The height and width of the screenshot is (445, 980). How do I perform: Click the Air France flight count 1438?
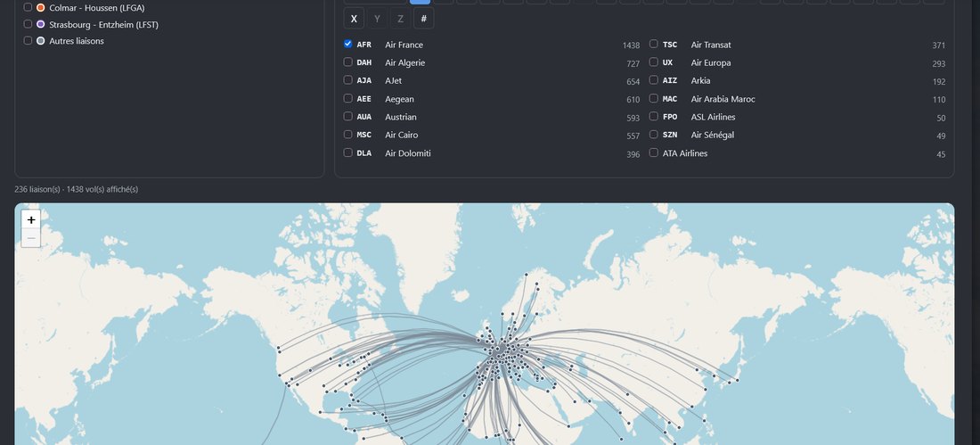[631, 45]
